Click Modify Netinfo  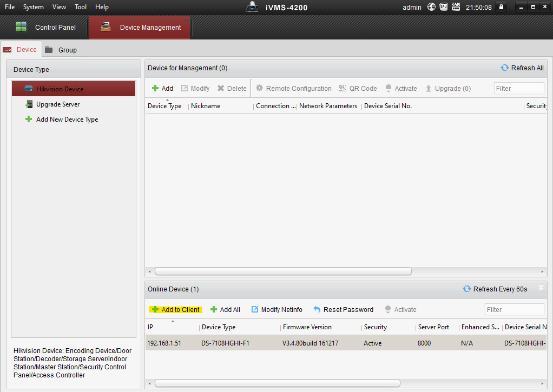[277, 309]
